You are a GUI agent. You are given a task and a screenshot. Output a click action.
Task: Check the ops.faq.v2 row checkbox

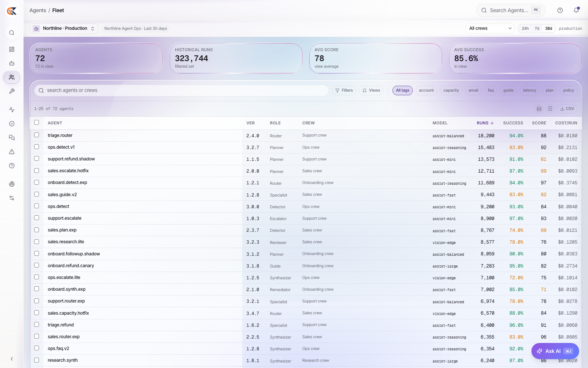pos(36,348)
